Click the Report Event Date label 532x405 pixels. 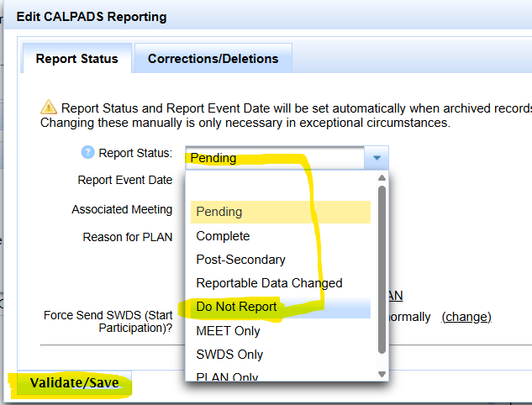[x=125, y=180]
